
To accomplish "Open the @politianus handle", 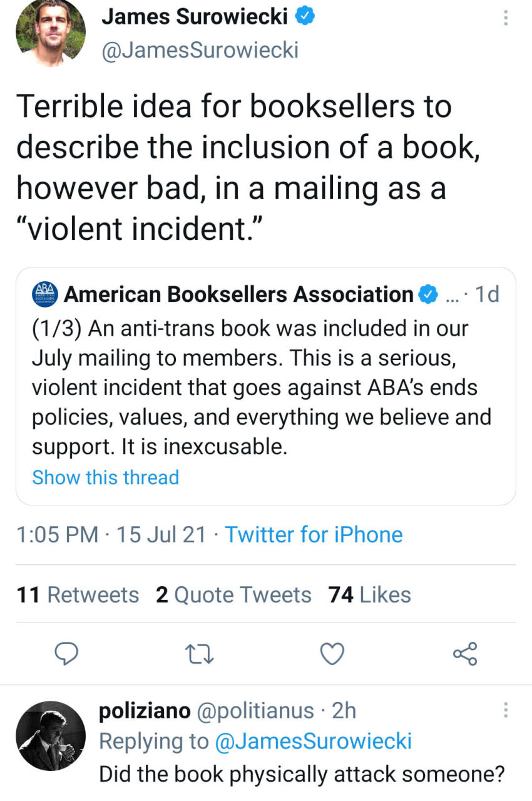I will (x=255, y=710).
